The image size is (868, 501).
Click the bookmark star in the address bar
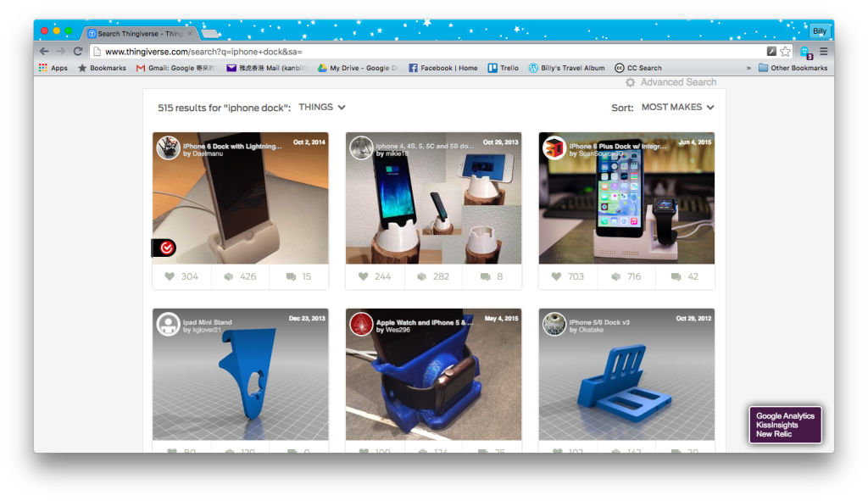coord(785,51)
